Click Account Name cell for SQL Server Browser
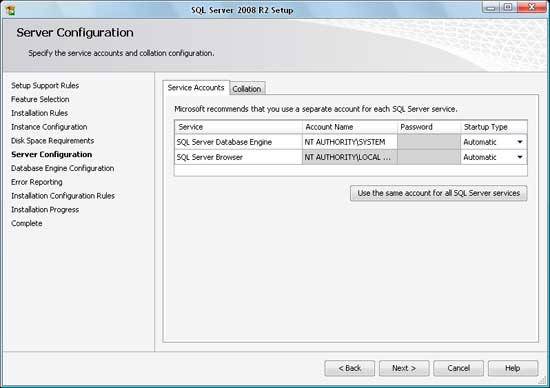This screenshot has height=388, width=550. (x=350, y=158)
